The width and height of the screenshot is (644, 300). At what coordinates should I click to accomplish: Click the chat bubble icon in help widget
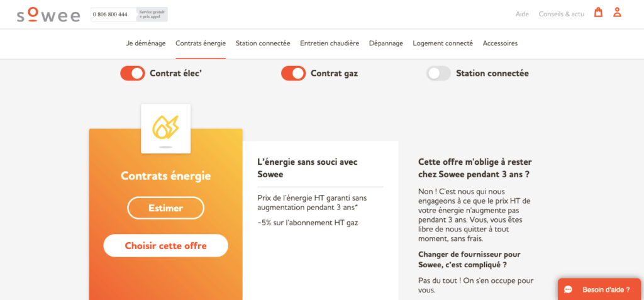569,290
